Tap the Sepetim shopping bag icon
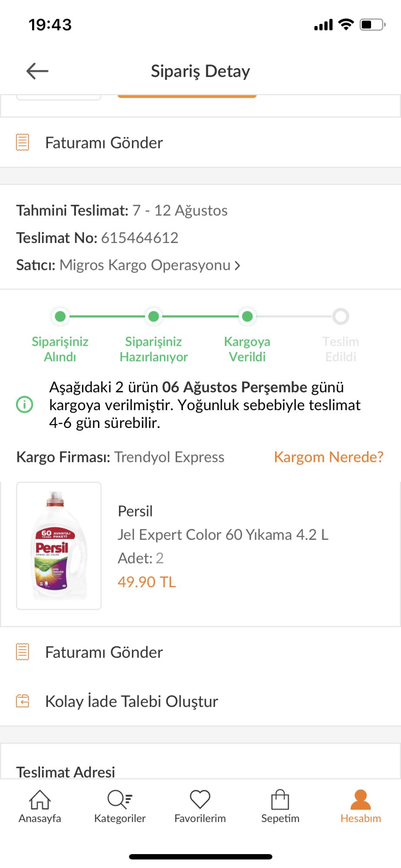Viewport: 401px width, 868px height. pyautogui.click(x=280, y=799)
